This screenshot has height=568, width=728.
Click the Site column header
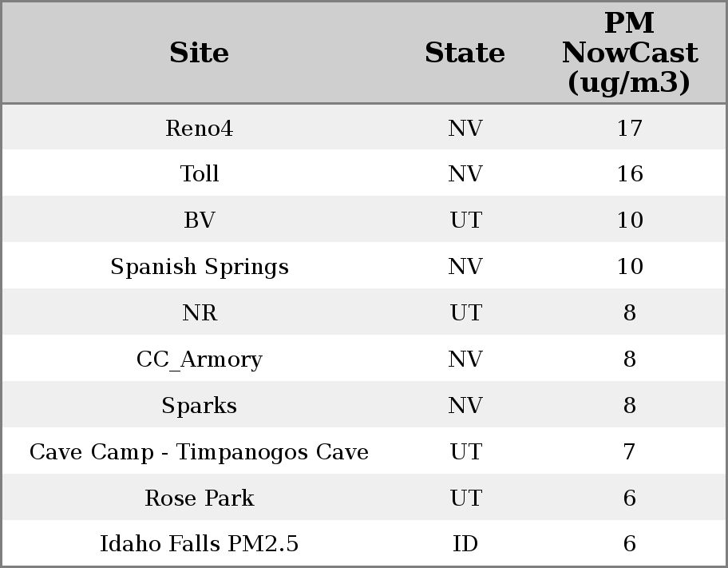(199, 54)
